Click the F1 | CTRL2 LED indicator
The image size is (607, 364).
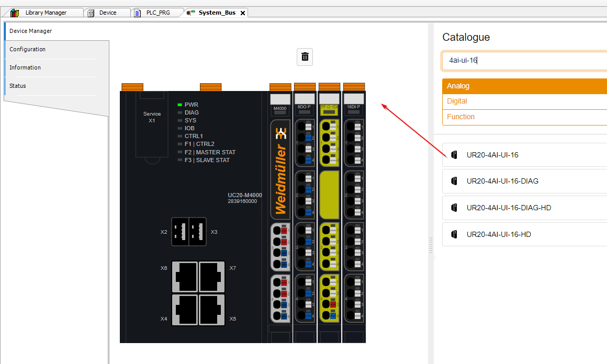[179, 144]
